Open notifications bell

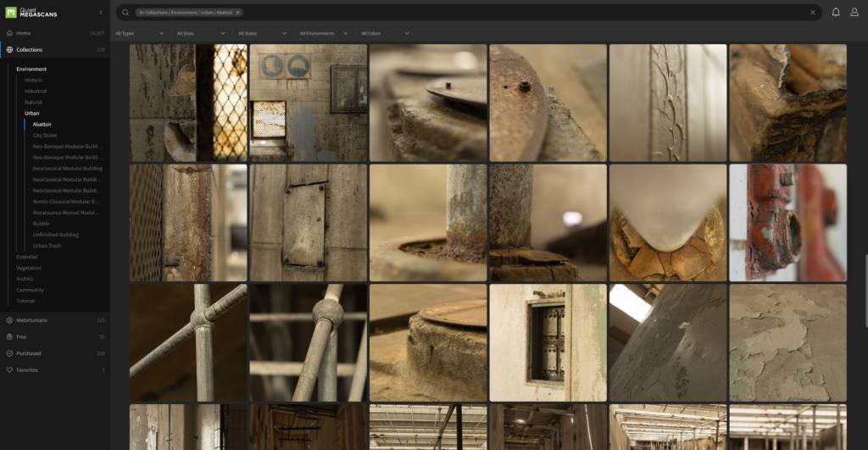click(836, 12)
